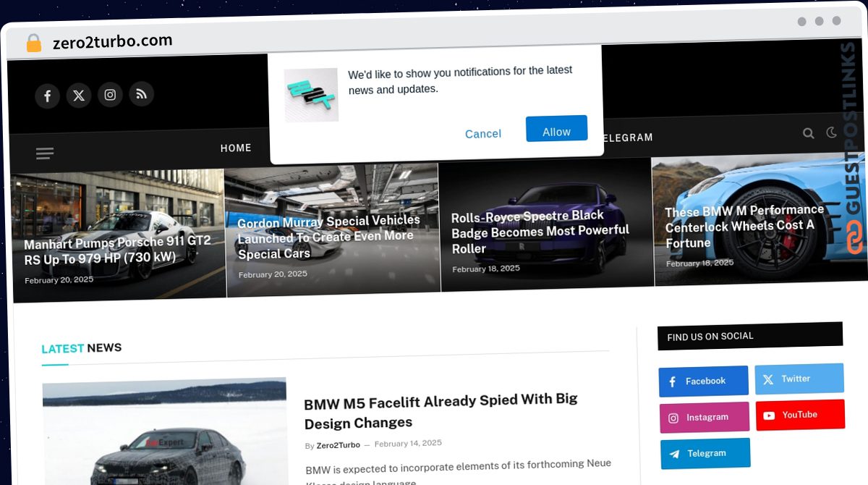Click the BMW wheels article date February 18, 2025
868x485 pixels.
(699, 263)
